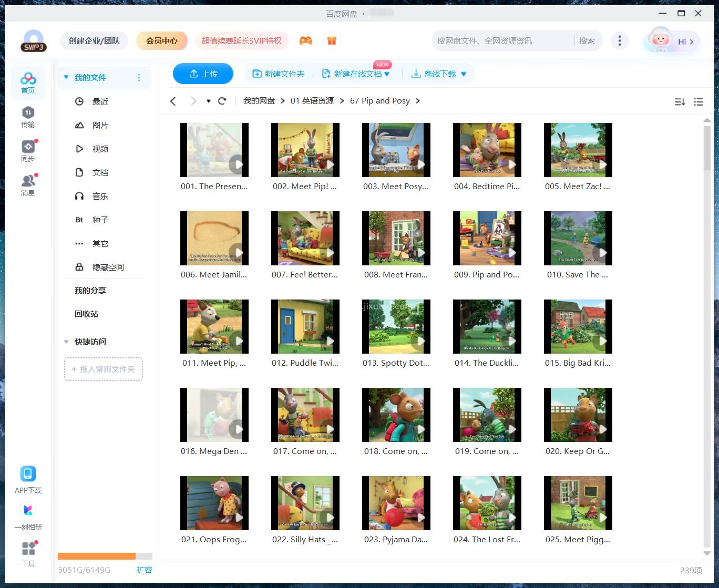The width and height of the screenshot is (719, 588).
Task: Click file name 012. Puddle Twi...
Action: click(305, 363)
